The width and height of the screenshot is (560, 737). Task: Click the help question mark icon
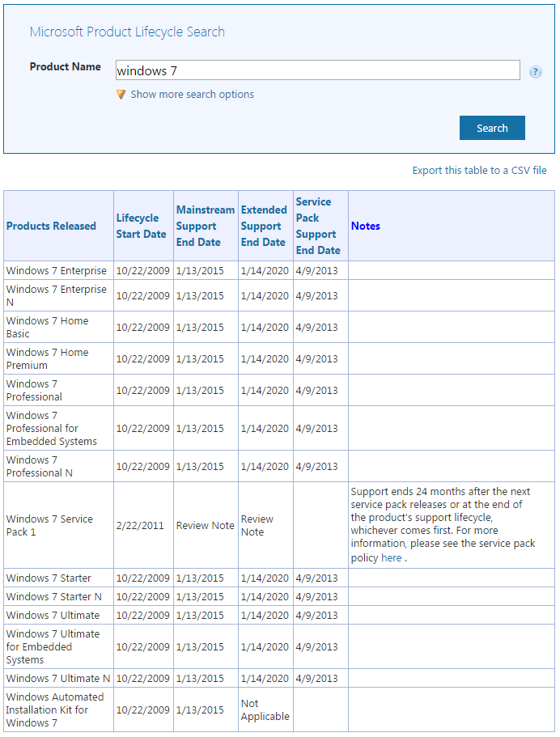(x=535, y=72)
